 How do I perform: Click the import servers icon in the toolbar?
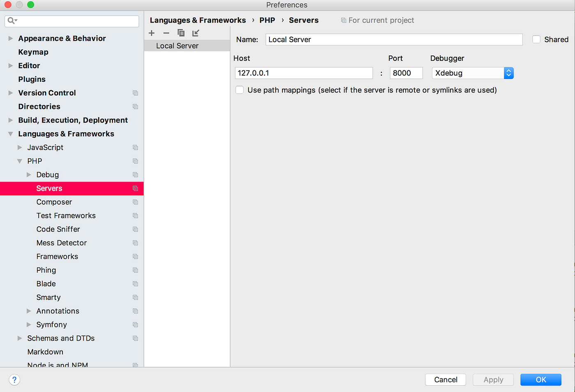[x=196, y=33]
